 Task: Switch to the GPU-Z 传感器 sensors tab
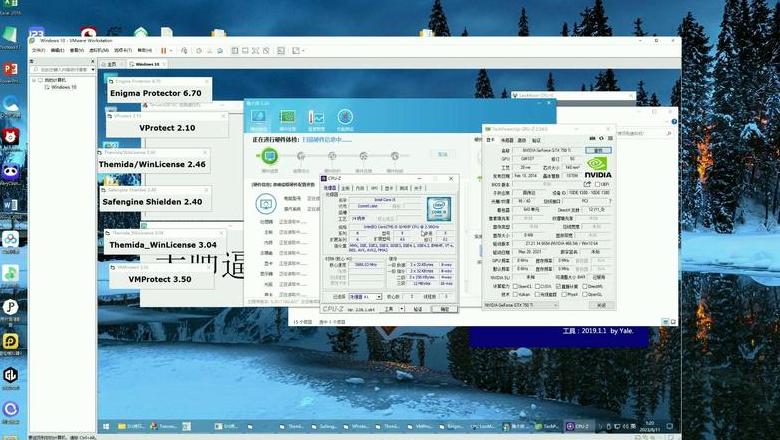pos(507,140)
